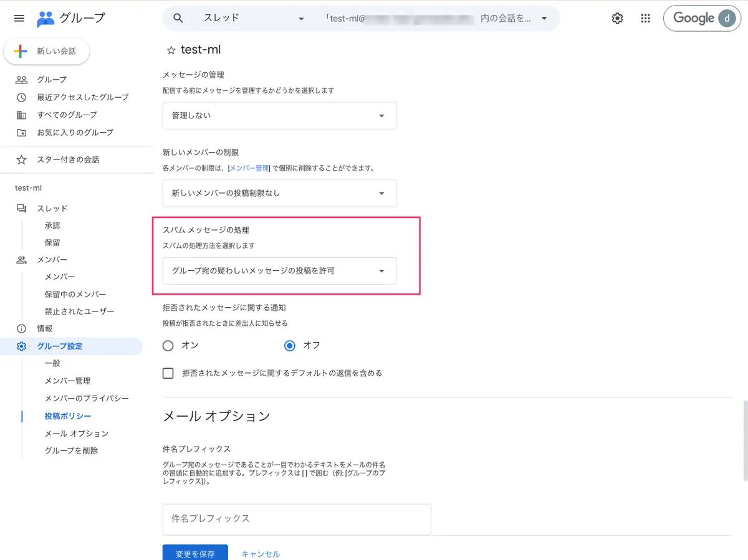Click the star icon for スター付きの会話

click(22, 159)
